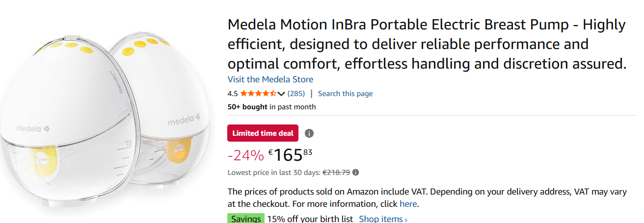Viewport: 644px width, 223px height.
Task: Click the Medela product title heading
Action: 426,44
